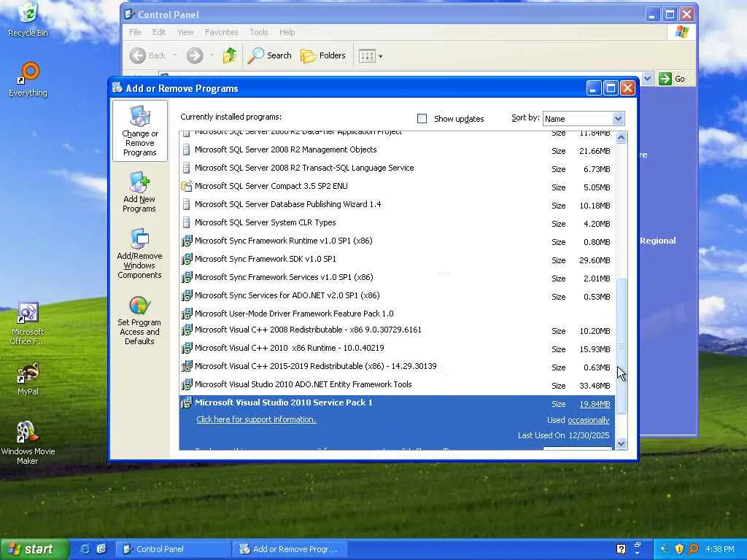This screenshot has width=747, height=560.
Task: Click the Forward arrow in Control Panel
Action: pos(194,55)
